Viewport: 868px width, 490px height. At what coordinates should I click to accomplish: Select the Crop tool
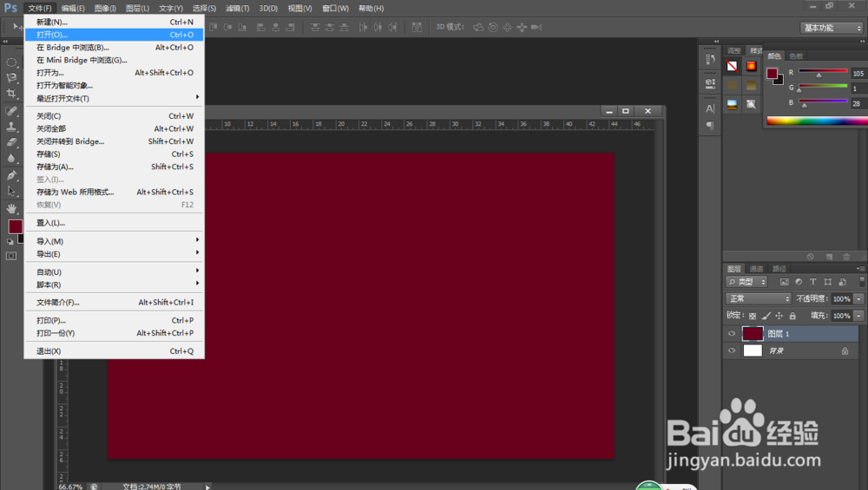coord(11,94)
